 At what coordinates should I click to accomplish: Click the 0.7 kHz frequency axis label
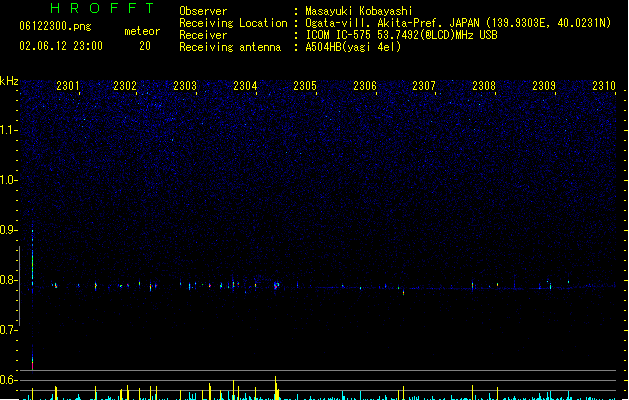[9, 330]
